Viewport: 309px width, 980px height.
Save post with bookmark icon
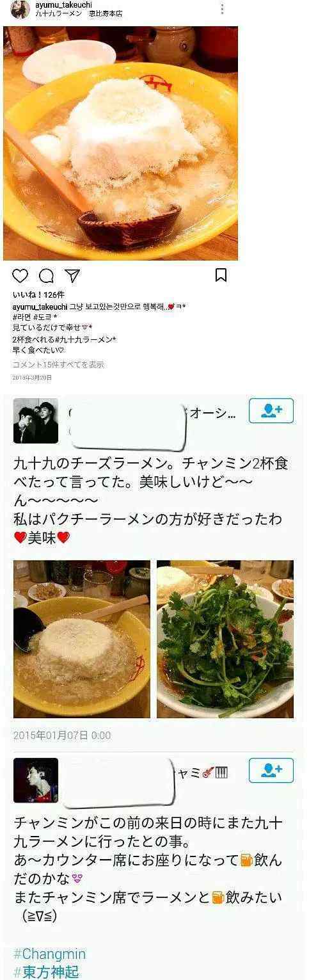221,275
